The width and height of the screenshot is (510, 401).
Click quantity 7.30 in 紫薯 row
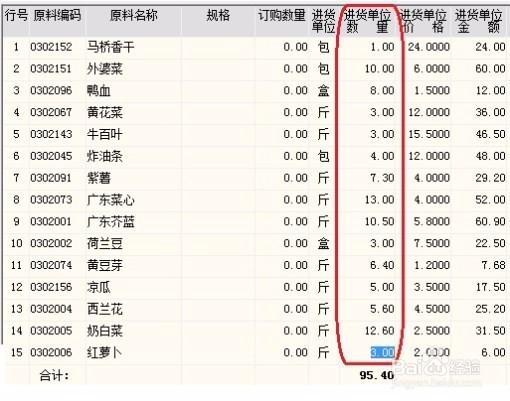pos(382,178)
